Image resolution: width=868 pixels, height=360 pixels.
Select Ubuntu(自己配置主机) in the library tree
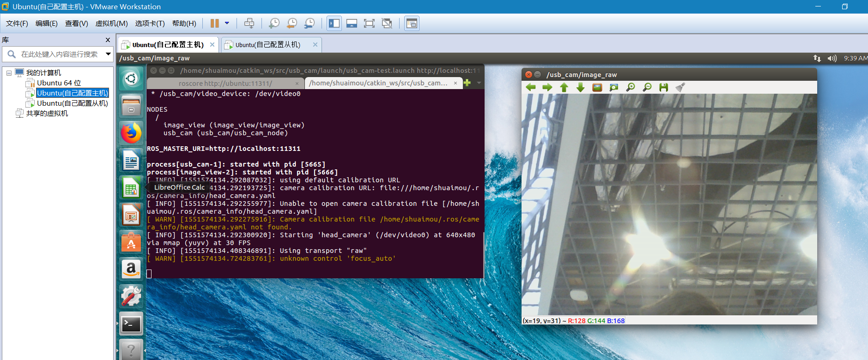(x=73, y=93)
